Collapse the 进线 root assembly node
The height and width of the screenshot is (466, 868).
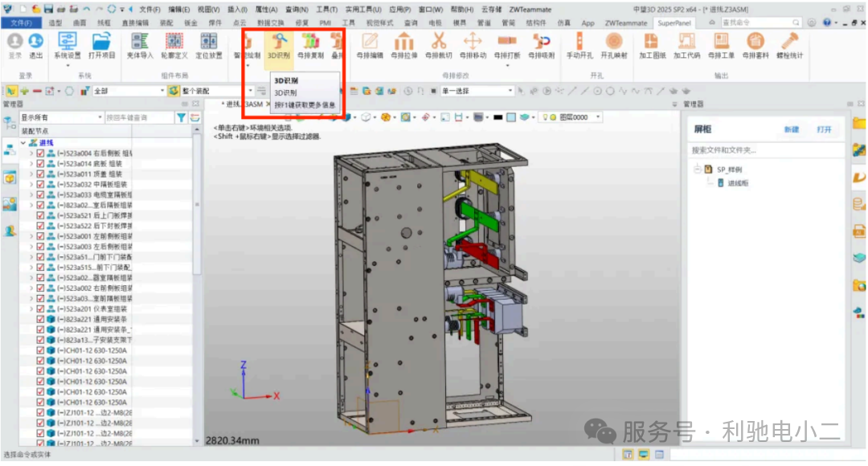(23, 143)
